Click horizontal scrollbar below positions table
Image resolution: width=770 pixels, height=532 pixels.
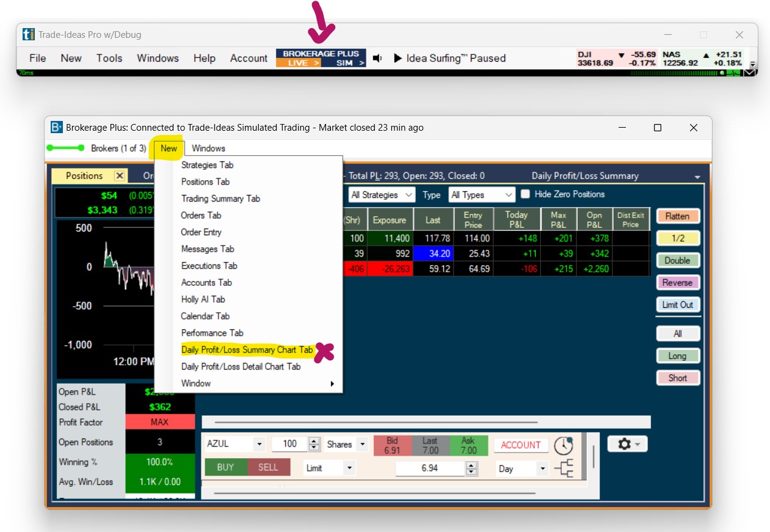(x=376, y=422)
